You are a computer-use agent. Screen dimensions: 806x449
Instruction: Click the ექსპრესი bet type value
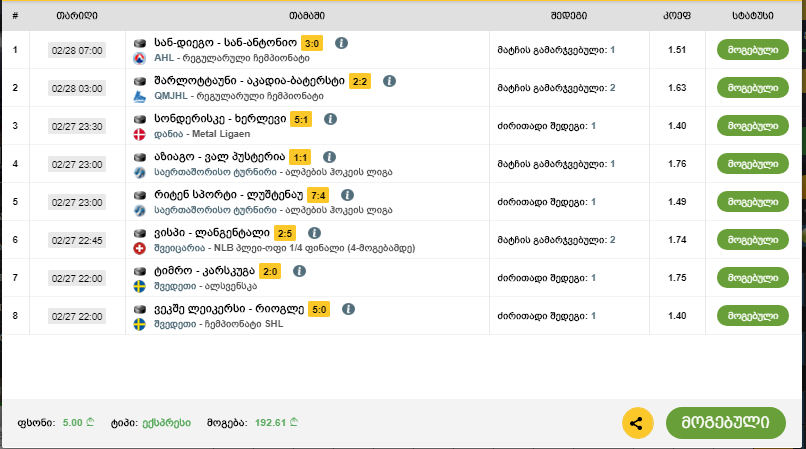167,423
